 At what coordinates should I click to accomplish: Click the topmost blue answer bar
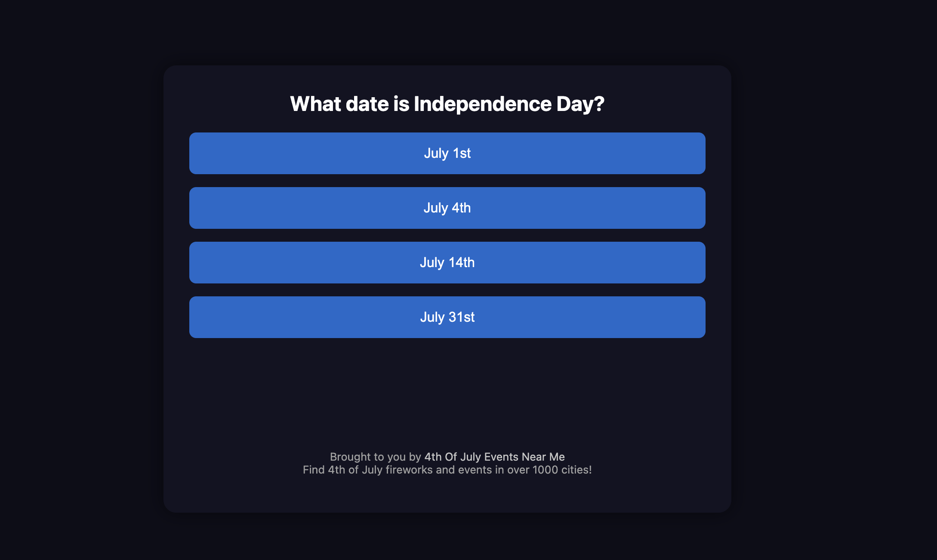tap(447, 153)
